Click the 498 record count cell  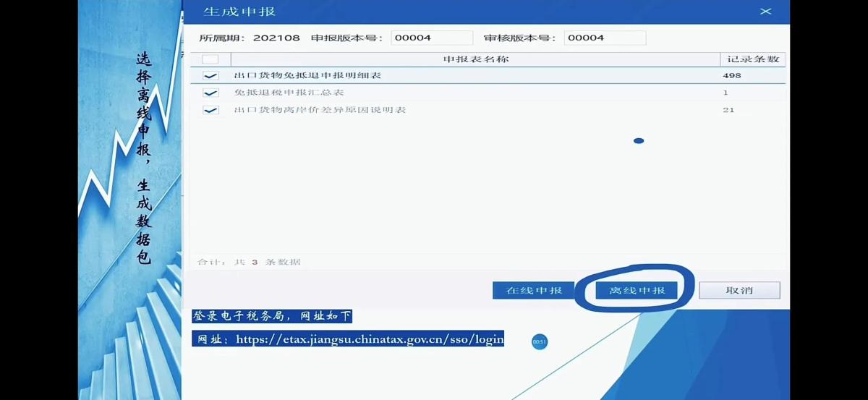pos(731,75)
